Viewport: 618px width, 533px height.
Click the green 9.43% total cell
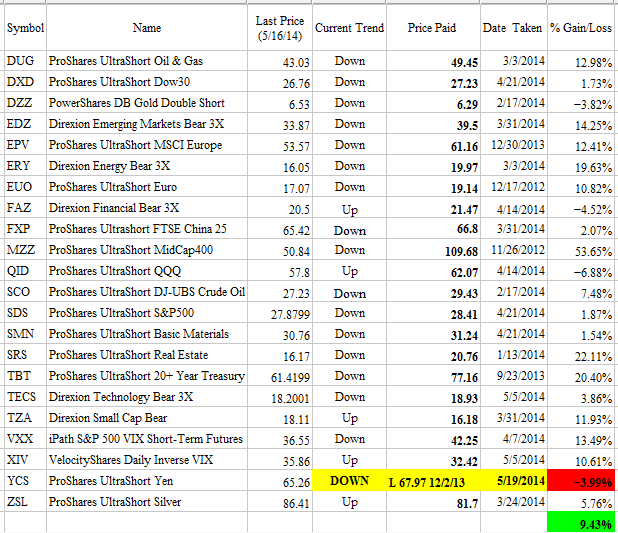pos(581,523)
